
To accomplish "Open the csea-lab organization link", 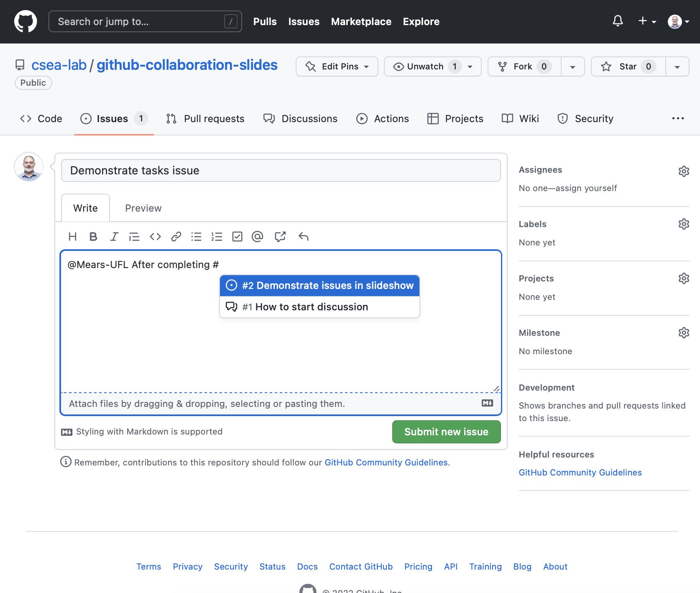I will (59, 65).
